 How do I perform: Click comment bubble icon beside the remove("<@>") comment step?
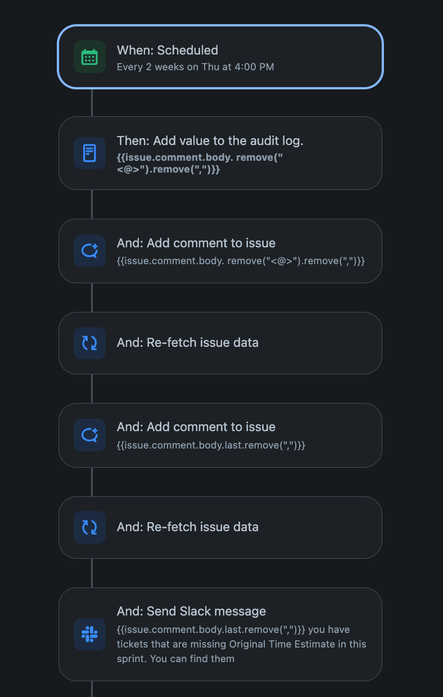(x=89, y=251)
